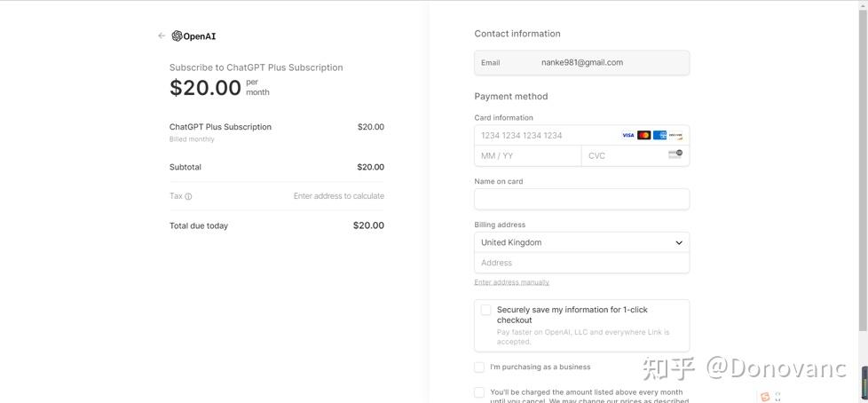Click the Mastercard icon
The width and height of the screenshot is (868, 403).
(x=644, y=136)
